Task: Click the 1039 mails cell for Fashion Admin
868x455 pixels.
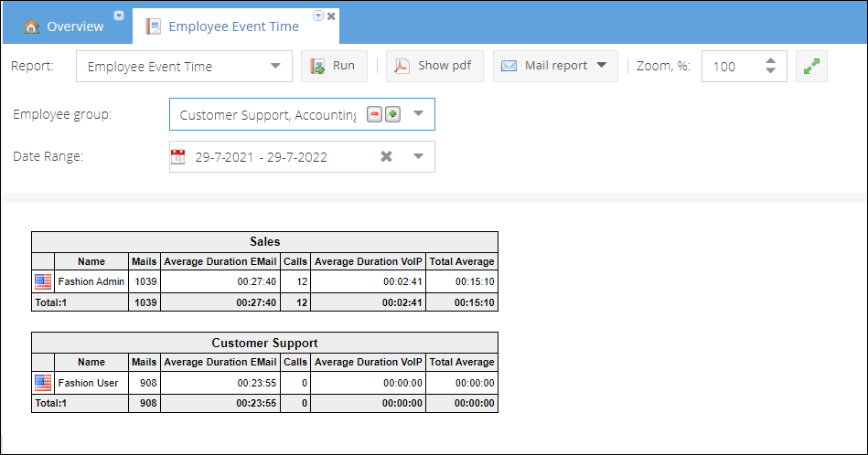Action: 145,281
